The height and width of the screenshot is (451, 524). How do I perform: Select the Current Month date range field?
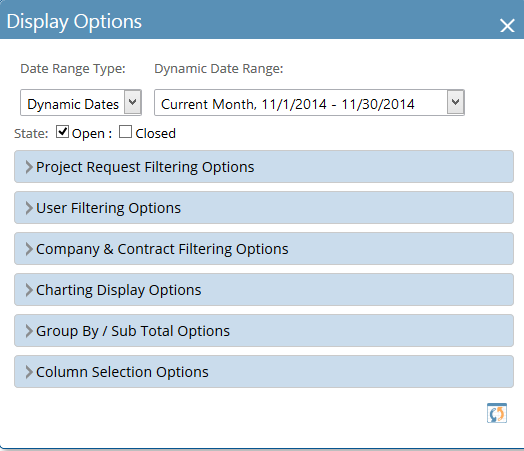tap(309, 103)
